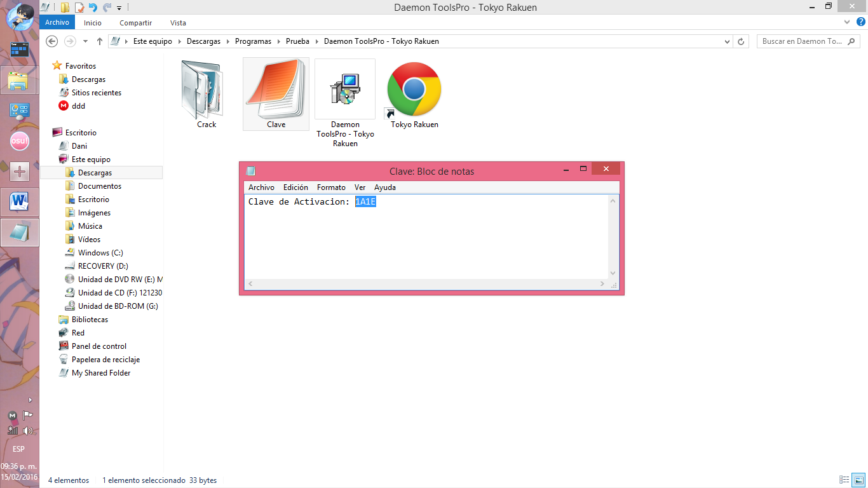Open Windows (C:) drive in navigation pane
The height and width of the screenshot is (488, 868).
pos(100,253)
